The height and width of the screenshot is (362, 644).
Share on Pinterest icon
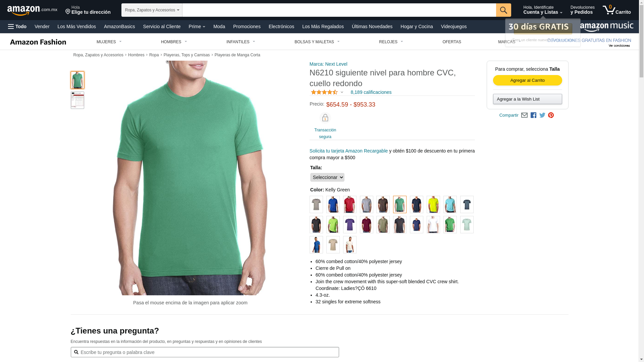(551, 115)
